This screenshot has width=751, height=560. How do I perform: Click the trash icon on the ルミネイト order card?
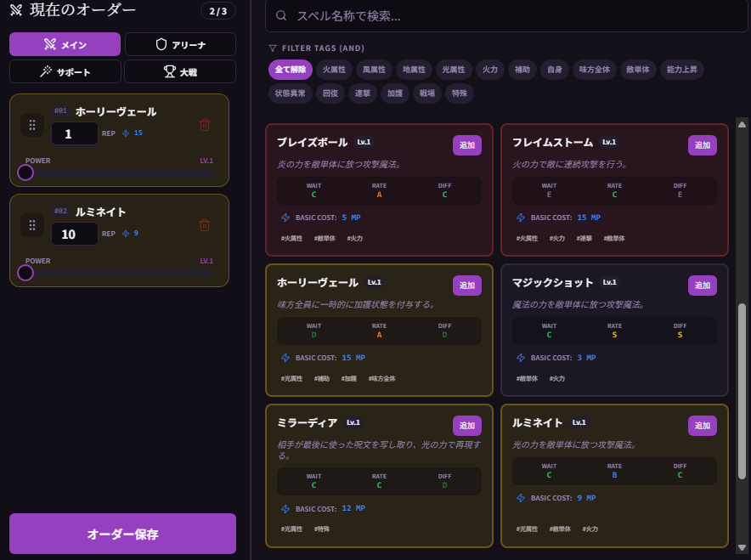coord(204,225)
